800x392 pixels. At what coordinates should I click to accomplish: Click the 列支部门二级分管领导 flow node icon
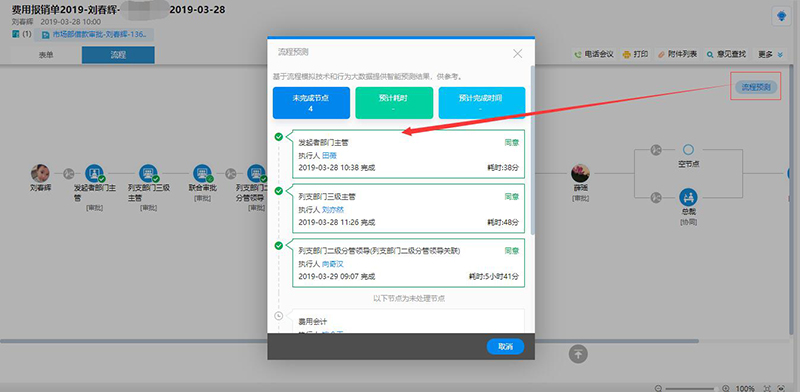click(257, 174)
